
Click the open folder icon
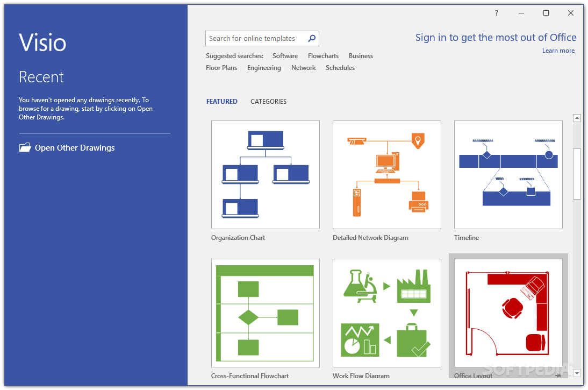[25, 147]
